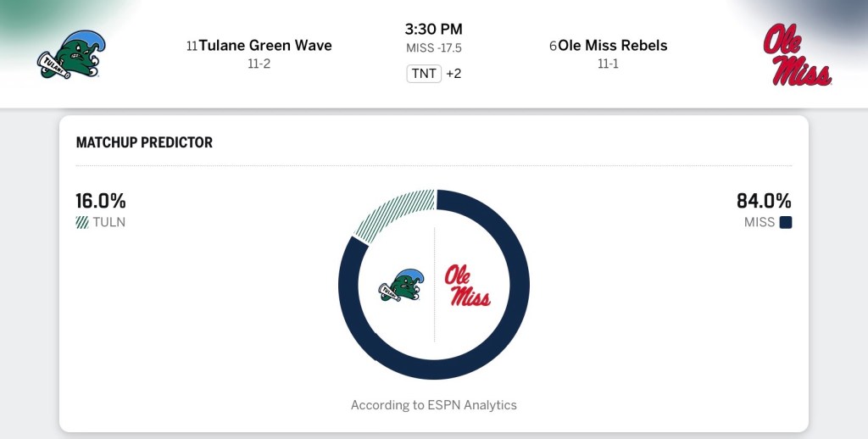Select the navy Ole Miss donut segment
The image size is (868, 439).
[x=509, y=322]
